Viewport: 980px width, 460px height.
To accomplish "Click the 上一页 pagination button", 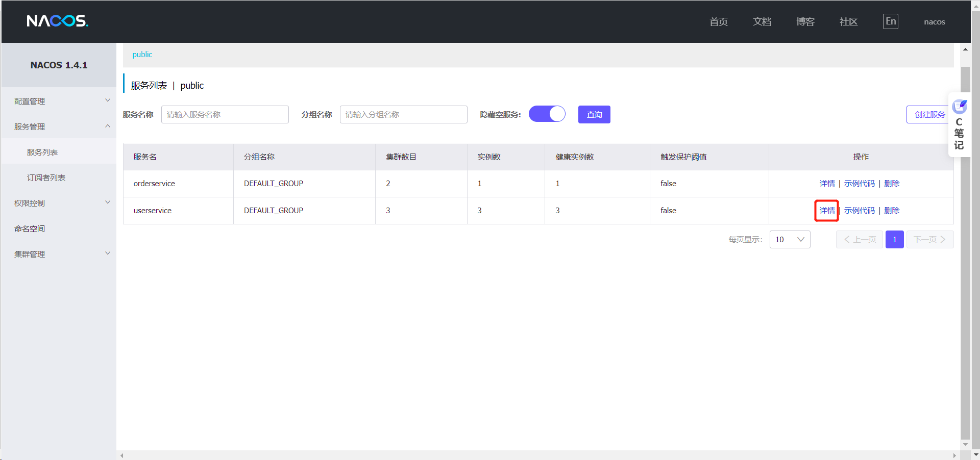I will point(860,240).
